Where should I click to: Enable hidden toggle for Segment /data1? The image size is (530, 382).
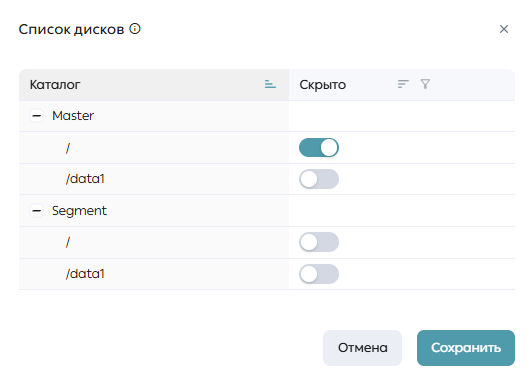point(319,274)
